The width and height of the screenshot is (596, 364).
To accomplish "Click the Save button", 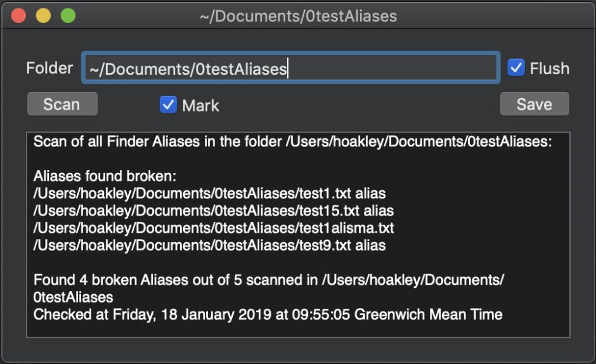I will click(534, 105).
